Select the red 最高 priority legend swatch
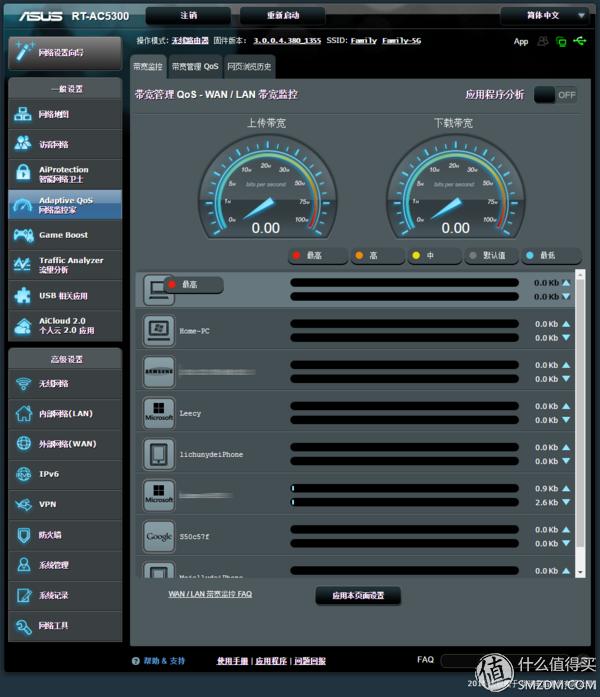The height and width of the screenshot is (697, 600). coord(296,256)
